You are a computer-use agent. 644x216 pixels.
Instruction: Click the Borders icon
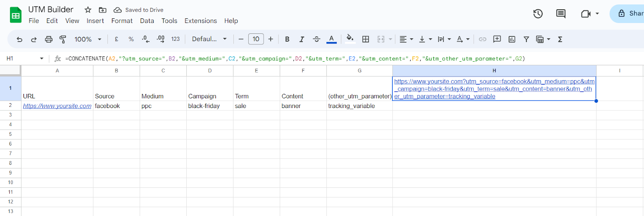coord(365,39)
